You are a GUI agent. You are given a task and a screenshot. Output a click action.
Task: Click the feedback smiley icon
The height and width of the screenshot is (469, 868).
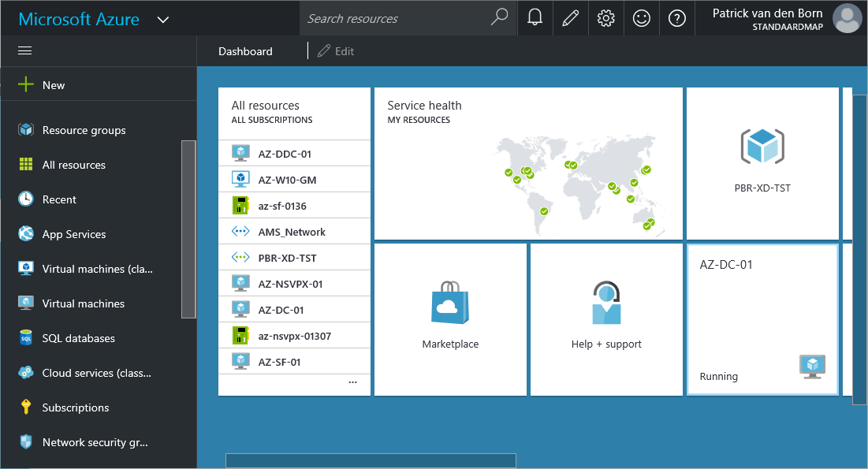pos(641,18)
